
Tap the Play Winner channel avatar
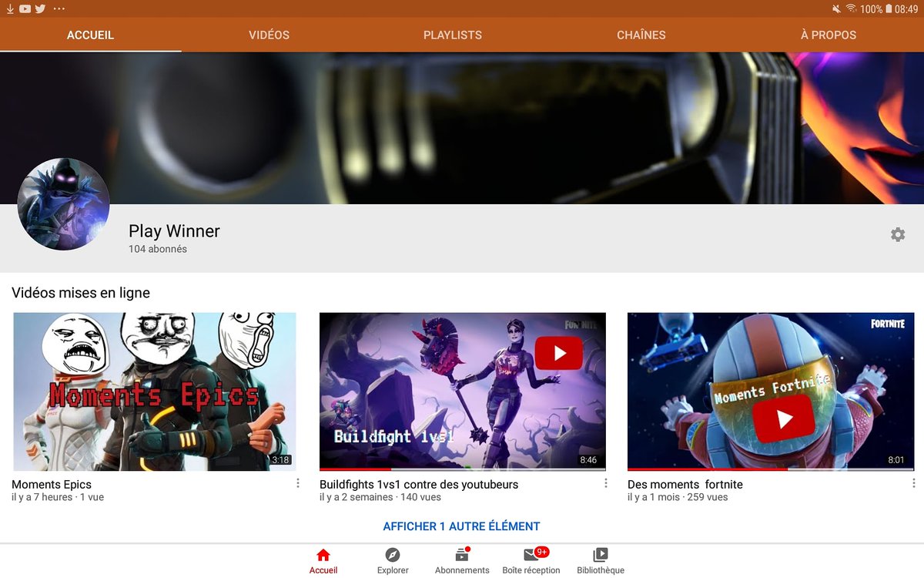[x=63, y=204]
